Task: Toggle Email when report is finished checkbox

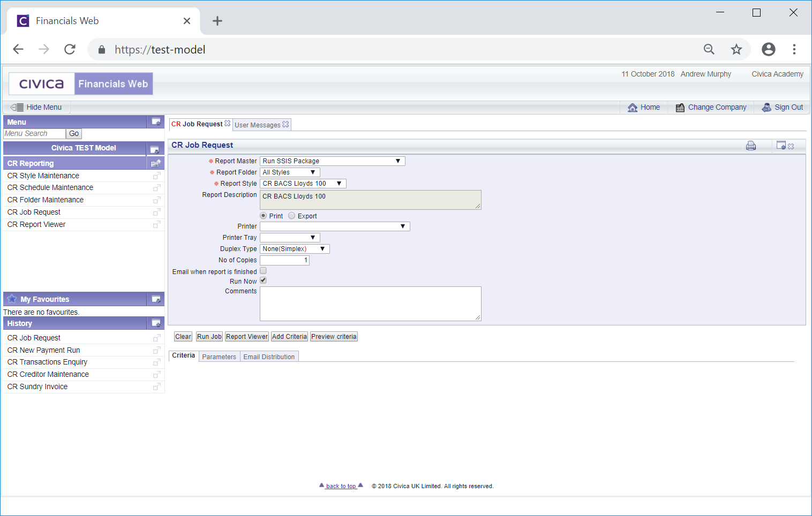Action: [x=263, y=271]
